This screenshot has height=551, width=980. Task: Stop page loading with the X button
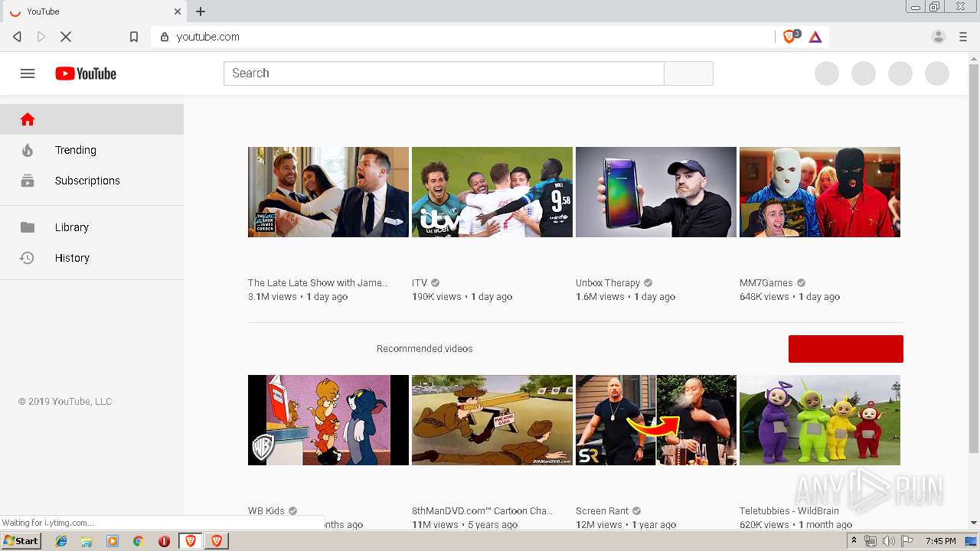[x=66, y=37]
